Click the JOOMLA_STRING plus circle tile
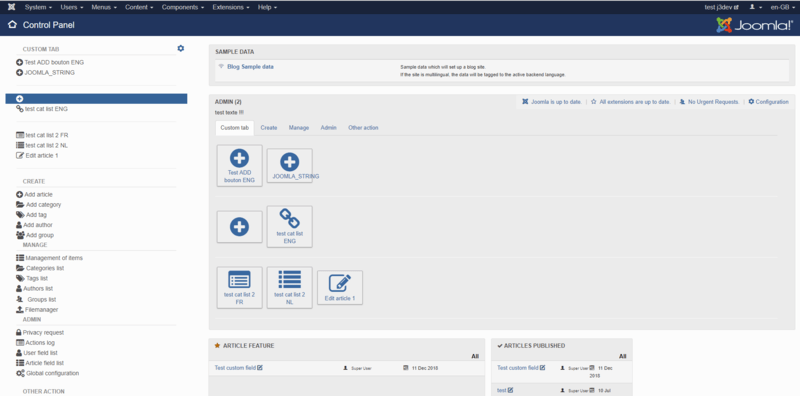 (289, 165)
